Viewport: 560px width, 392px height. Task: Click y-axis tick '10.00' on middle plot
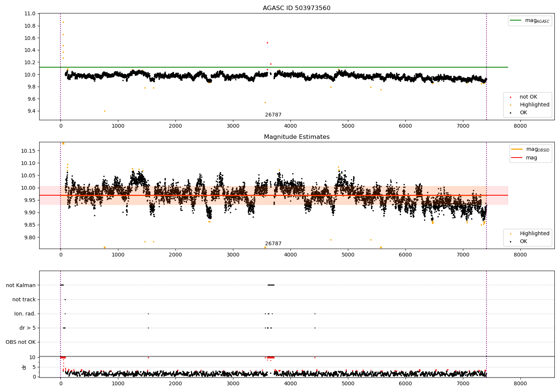point(28,188)
